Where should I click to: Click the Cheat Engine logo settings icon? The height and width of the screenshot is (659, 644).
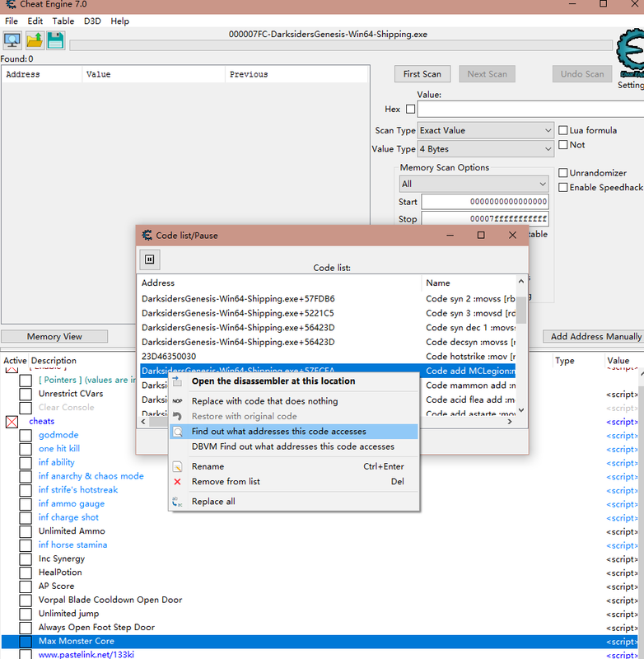(631, 54)
